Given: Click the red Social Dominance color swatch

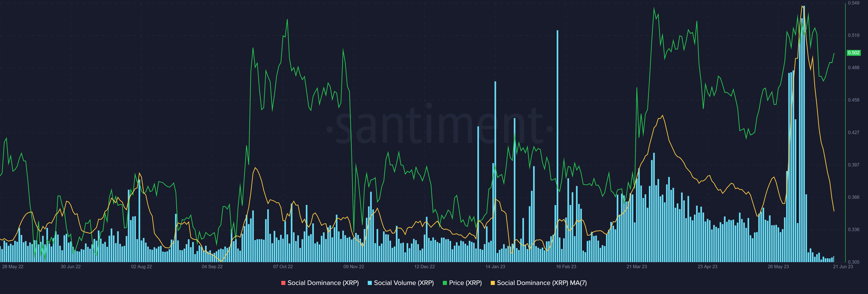Looking at the screenshot, I should (283, 283).
